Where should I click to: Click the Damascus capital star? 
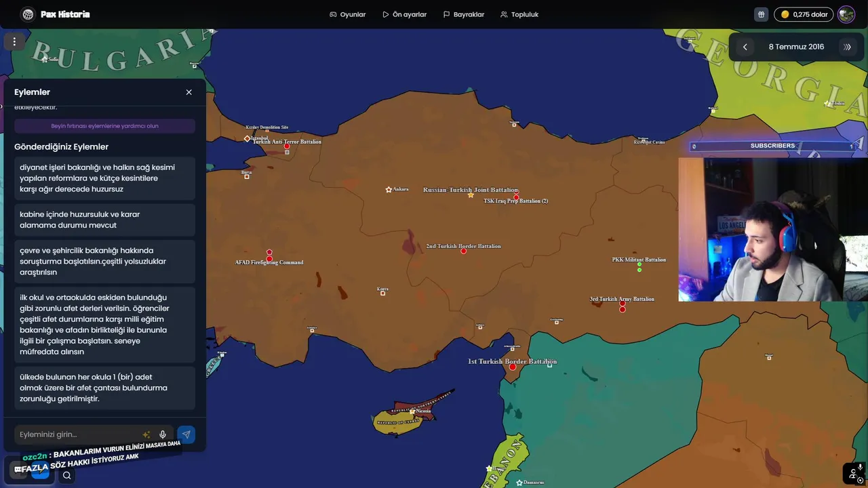[x=519, y=483]
